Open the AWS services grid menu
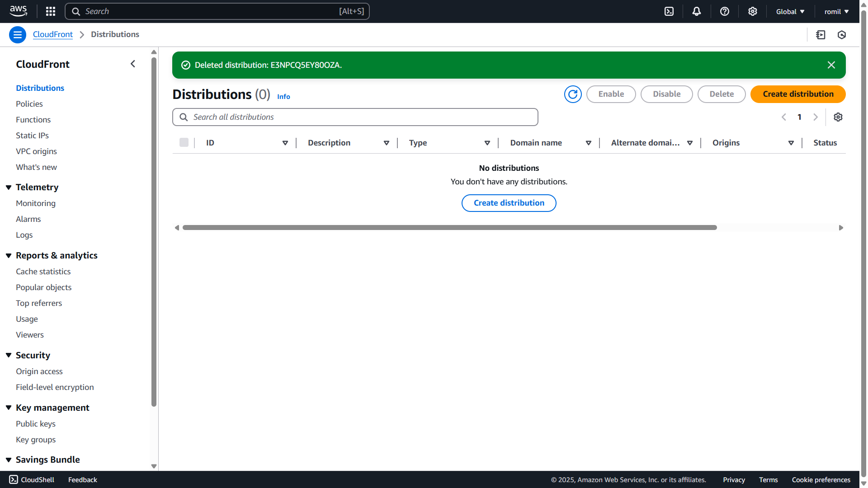868x488 pixels. point(51,11)
